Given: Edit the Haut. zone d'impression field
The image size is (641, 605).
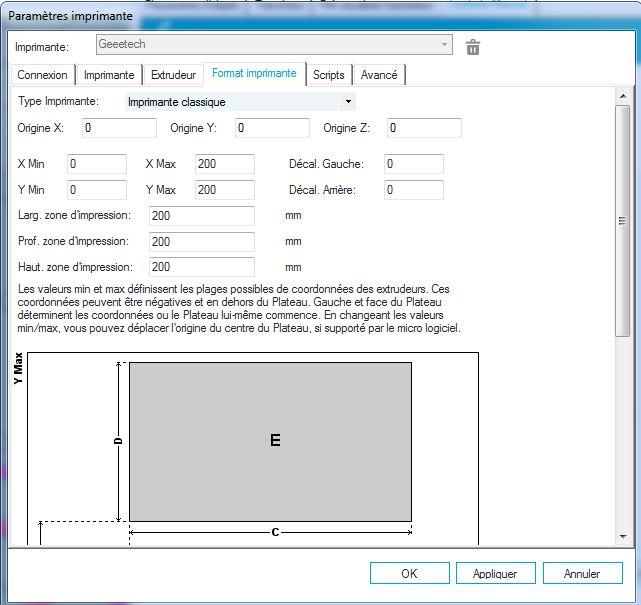Looking at the screenshot, I should pos(202,267).
